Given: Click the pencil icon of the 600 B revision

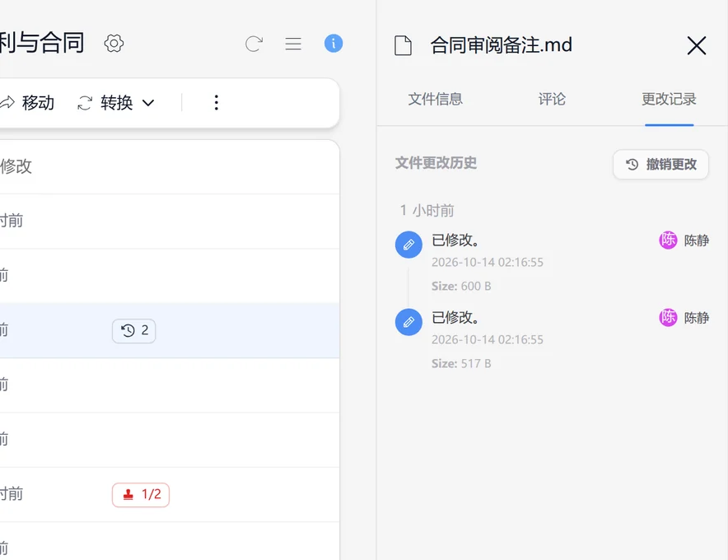Looking at the screenshot, I should tap(408, 245).
